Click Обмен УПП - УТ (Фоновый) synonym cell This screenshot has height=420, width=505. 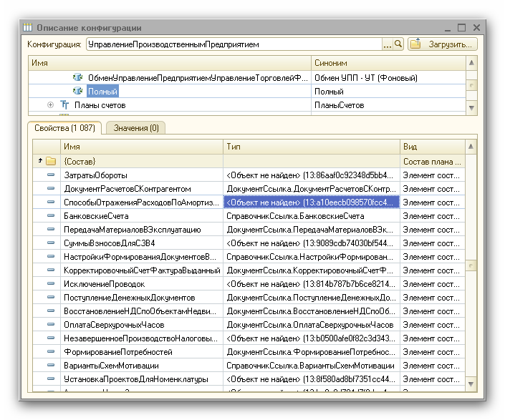tap(388, 77)
